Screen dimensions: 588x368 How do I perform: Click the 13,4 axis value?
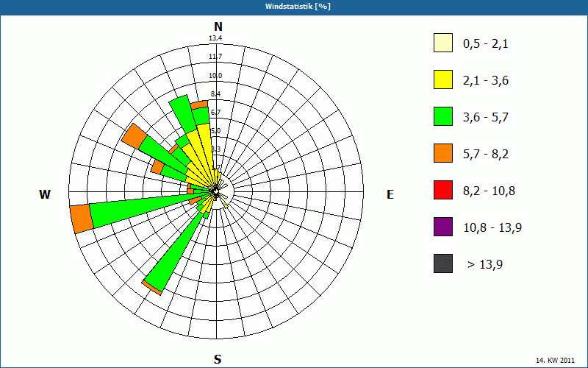(x=215, y=38)
